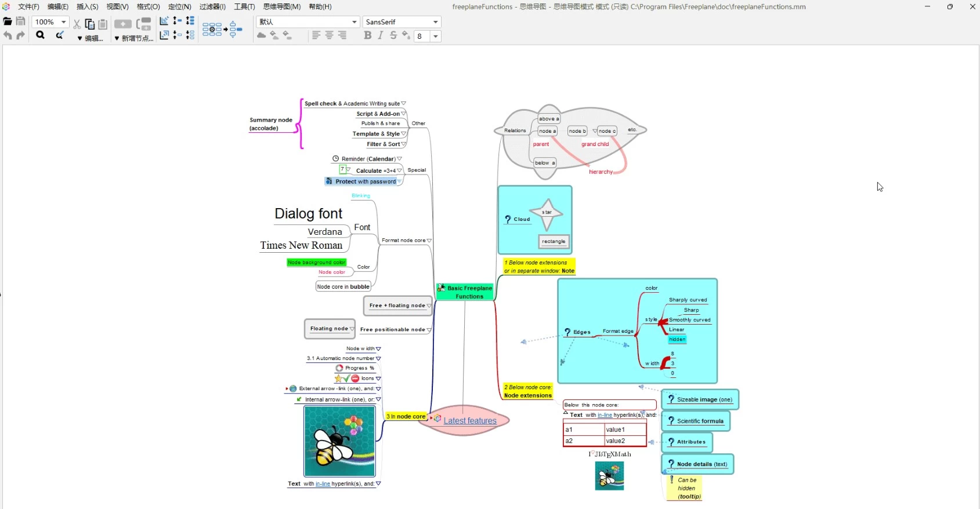
Task: Click the redo arrow icon
Action: tap(21, 36)
